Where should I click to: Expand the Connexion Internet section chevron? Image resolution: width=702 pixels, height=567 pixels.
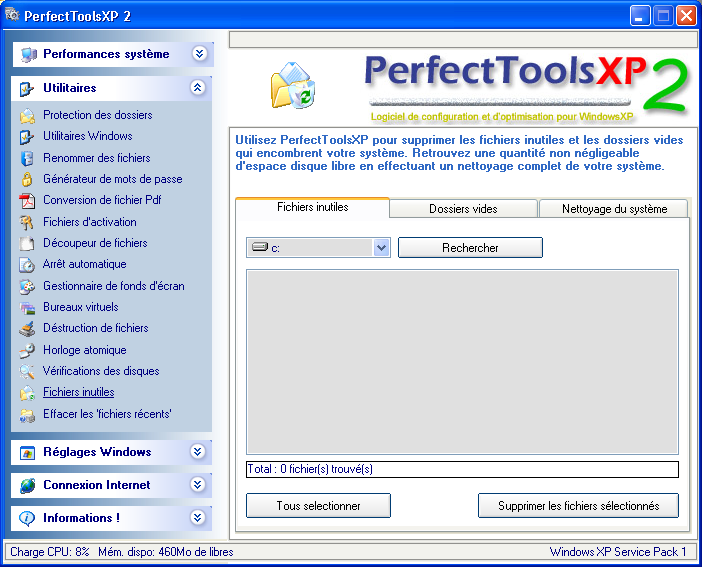(197, 484)
